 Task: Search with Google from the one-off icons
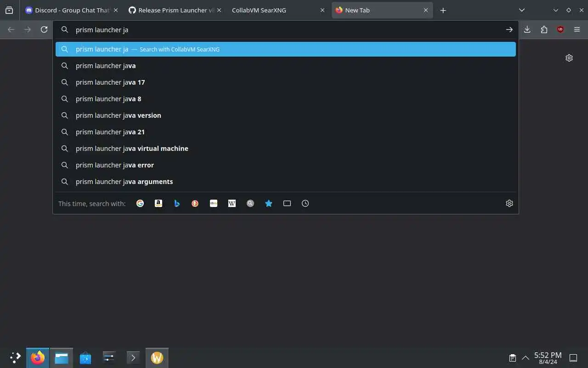pyautogui.click(x=140, y=203)
